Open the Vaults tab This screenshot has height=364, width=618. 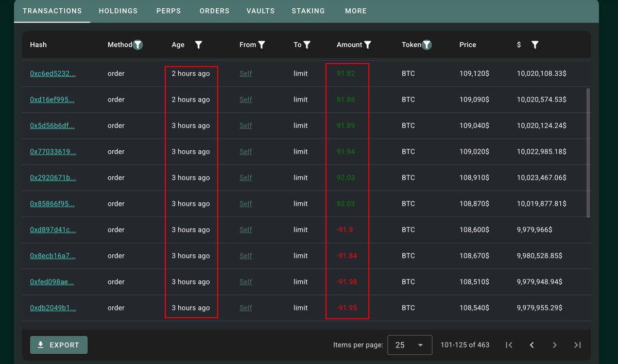point(261,11)
